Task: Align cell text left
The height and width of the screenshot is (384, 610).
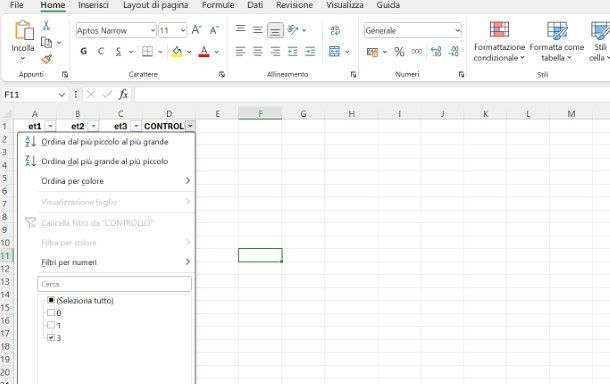Action: (240, 51)
